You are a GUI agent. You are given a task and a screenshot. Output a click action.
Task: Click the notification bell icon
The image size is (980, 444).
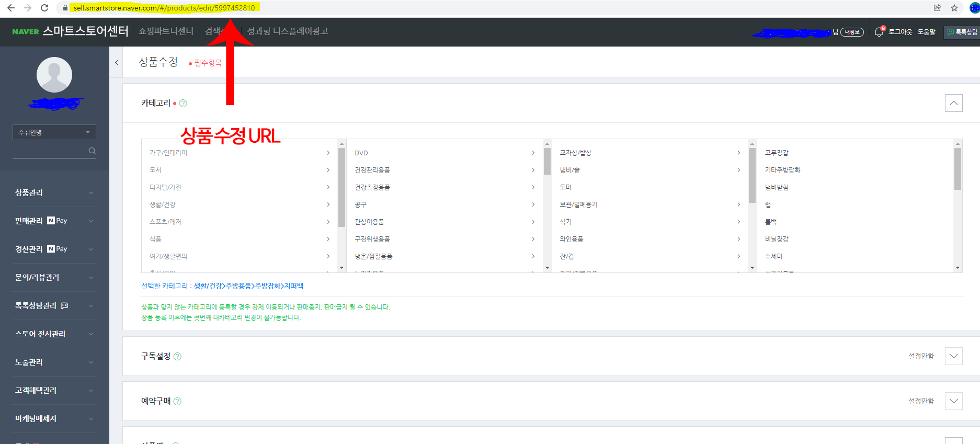(x=879, y=32)
